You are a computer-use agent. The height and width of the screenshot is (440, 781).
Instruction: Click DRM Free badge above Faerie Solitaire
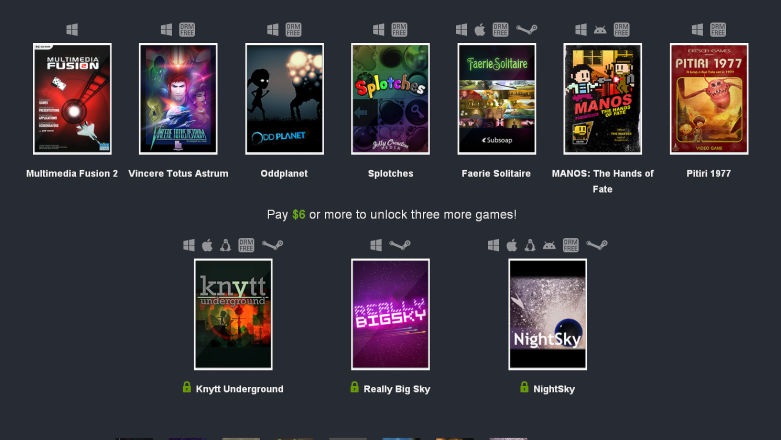point(500,30)
